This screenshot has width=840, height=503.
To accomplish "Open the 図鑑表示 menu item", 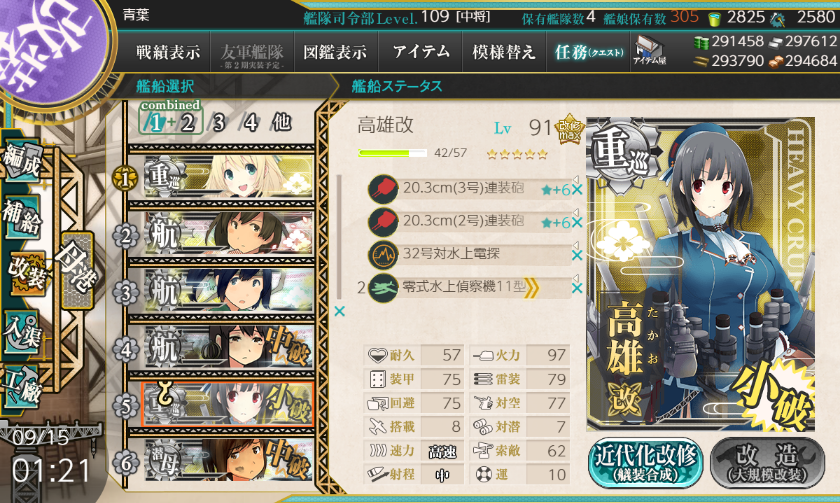I will tap(335, 52).
